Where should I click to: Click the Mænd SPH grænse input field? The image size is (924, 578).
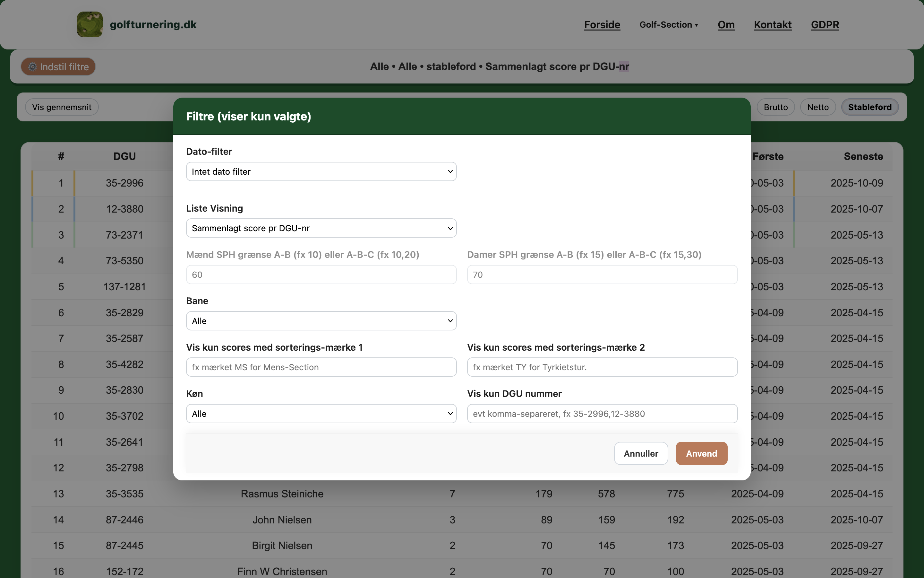coord(321,275)
